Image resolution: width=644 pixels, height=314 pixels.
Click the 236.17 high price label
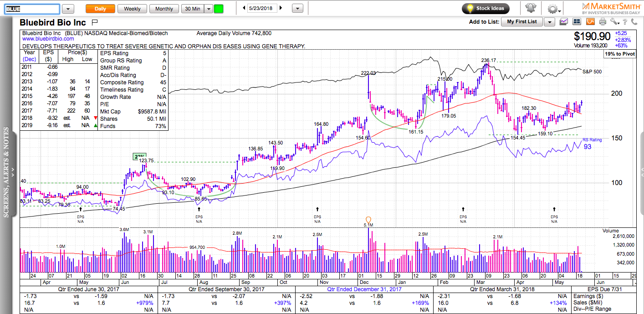point(488,60)
